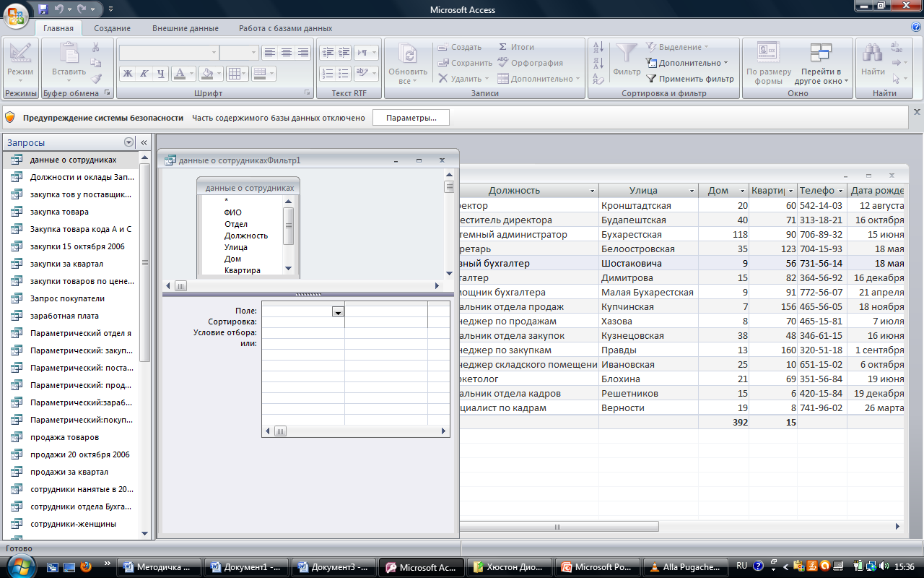The image size is (924, 578).
Task: Sort descending icon
Action: point(598,63)
